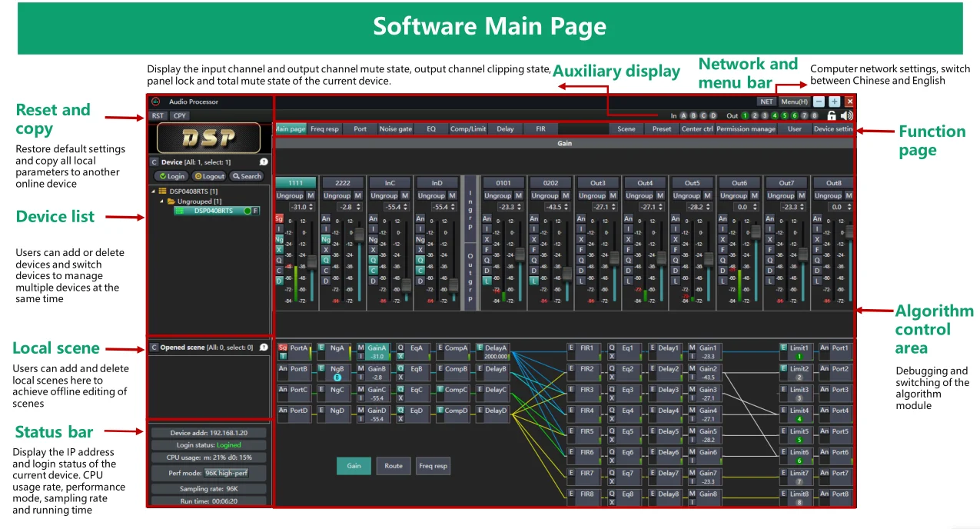
Task: Click the panel lock icon
Action: click(x=831, y=115)
